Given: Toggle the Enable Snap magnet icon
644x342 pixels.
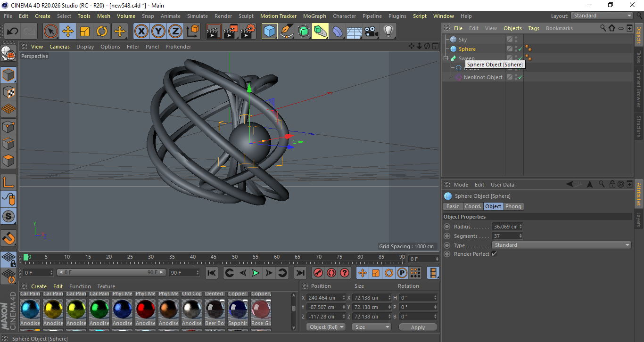Looking at the screenshot, I should pyautogui.click(x=8, y=237).
